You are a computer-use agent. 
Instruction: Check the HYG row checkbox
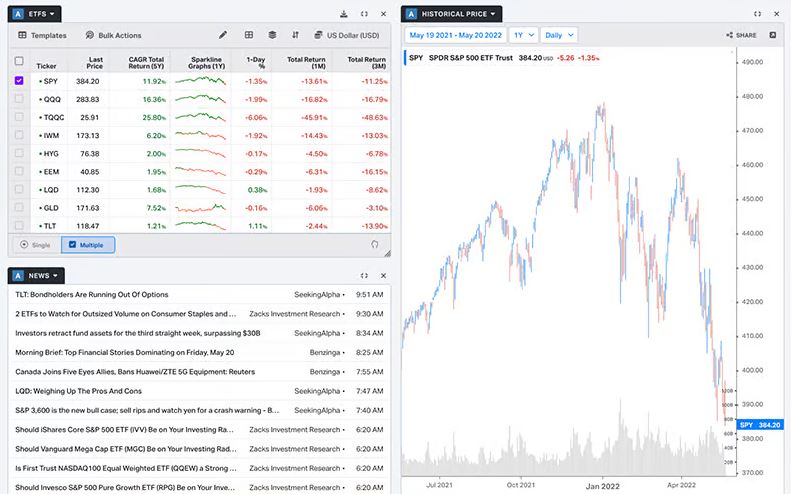pyautogui.click(x=19, y=153)
